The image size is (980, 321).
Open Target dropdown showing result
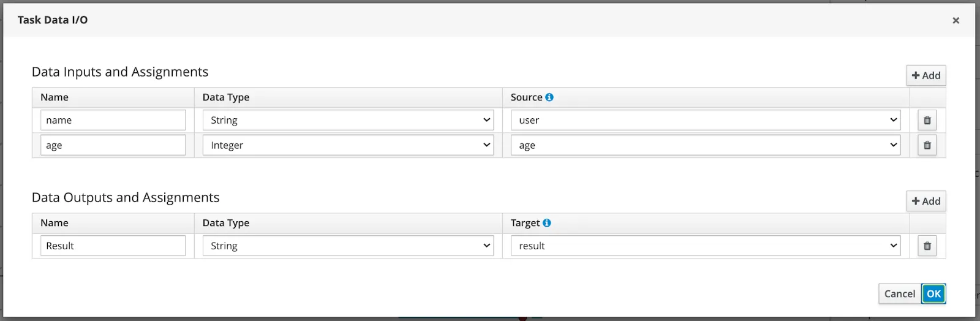pos(706,246)
